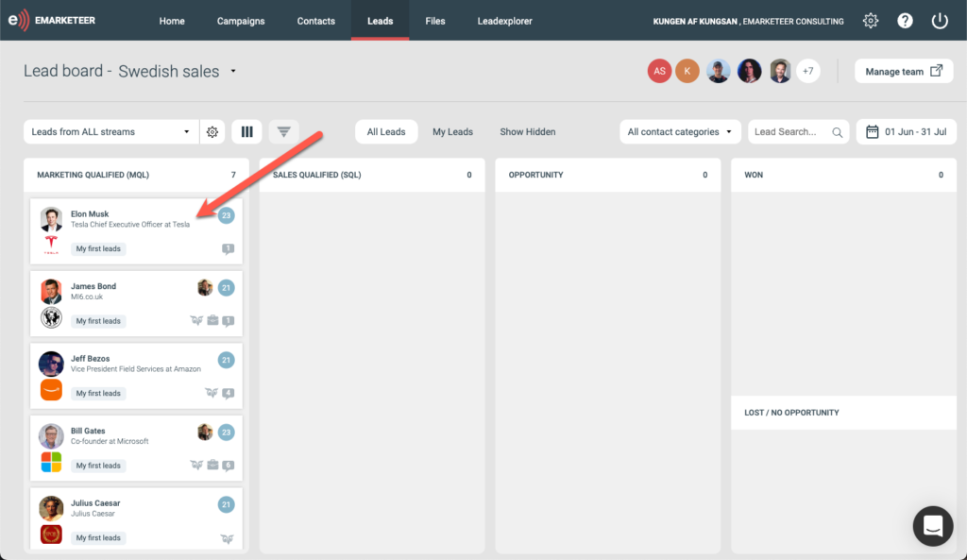Click into the Lead Search field
Viewport: 967px width, 560px height.
point(798,132)
